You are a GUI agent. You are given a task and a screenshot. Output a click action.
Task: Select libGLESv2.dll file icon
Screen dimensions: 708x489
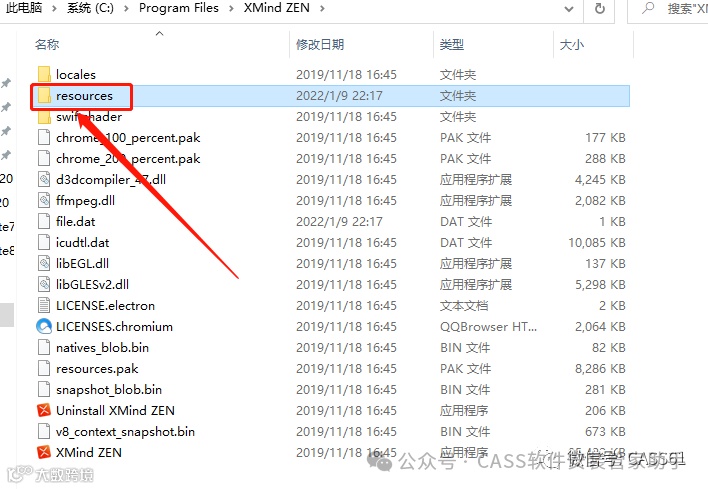(x=44, y=284)
